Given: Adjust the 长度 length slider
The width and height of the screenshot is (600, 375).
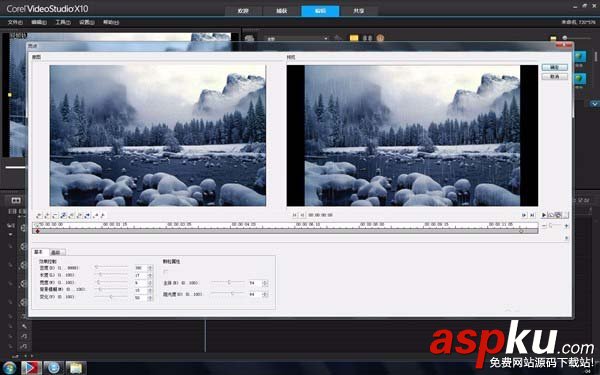Looking at the screenshot, I should point(111,274).
